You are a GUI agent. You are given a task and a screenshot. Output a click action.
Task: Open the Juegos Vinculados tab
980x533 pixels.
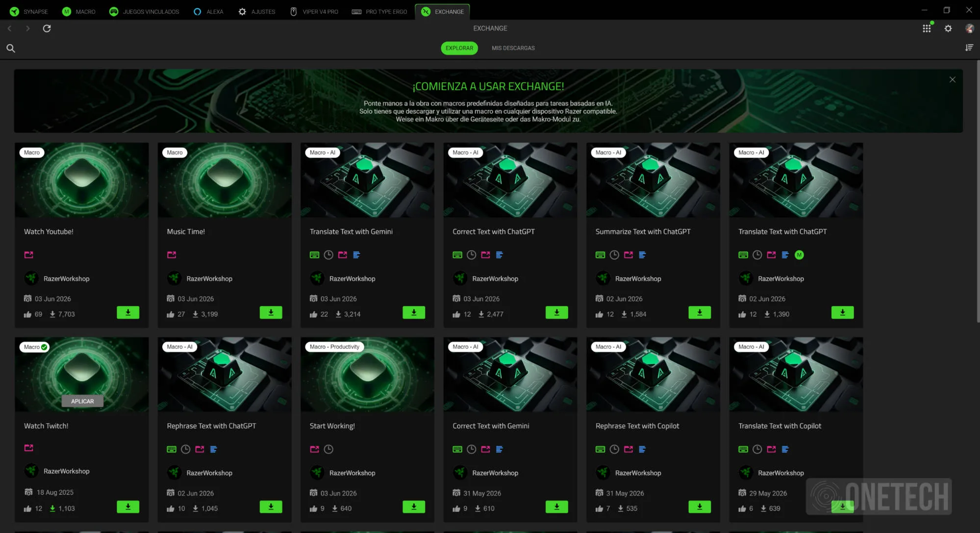[x=144, y=12]
